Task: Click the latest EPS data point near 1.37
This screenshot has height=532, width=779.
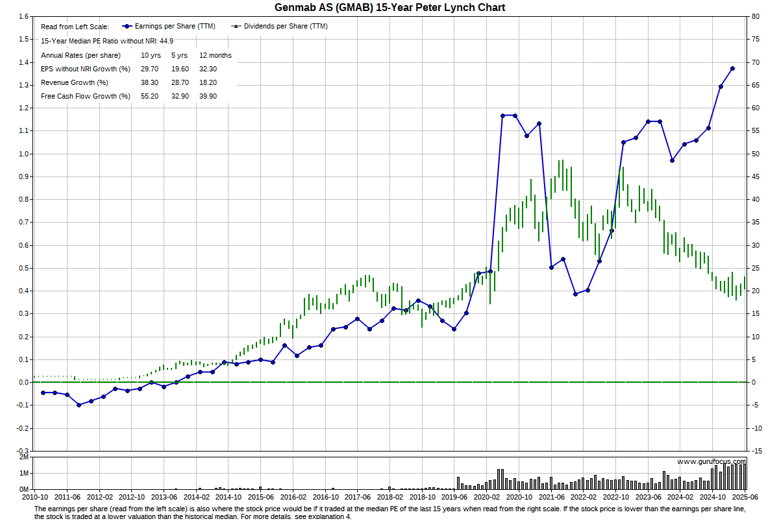Action: (x=732, y=68)
